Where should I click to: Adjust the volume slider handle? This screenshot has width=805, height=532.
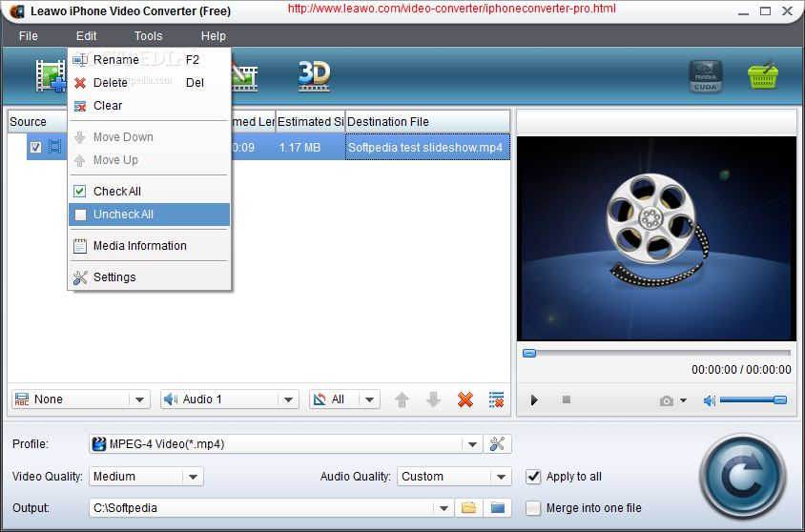click(x=780, y=400)
